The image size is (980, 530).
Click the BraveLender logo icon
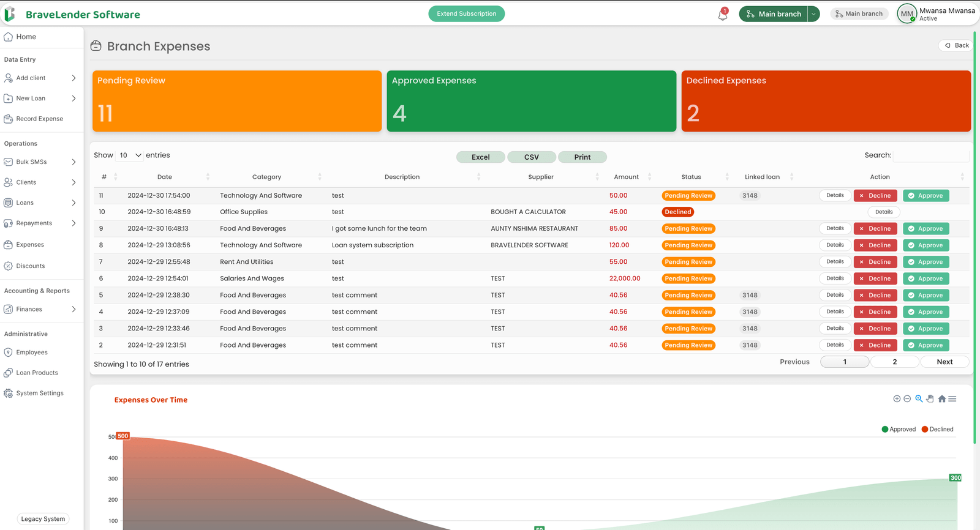[x=10, y=14]
